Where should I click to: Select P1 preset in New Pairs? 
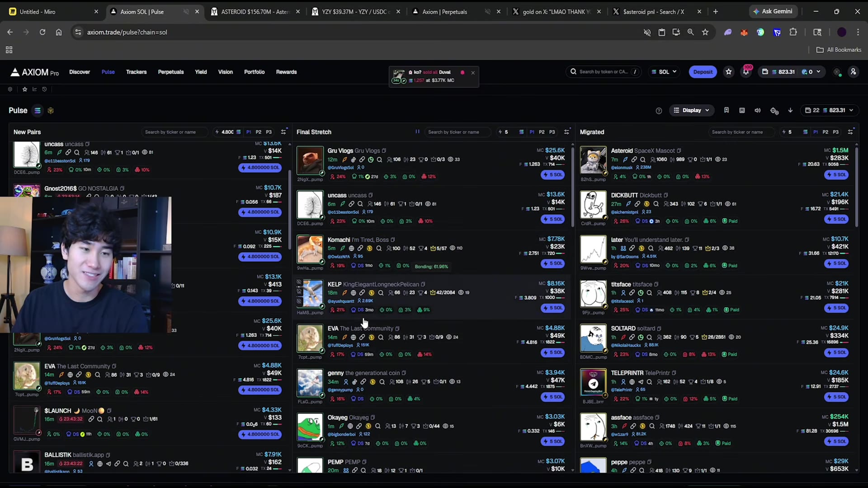249,132
